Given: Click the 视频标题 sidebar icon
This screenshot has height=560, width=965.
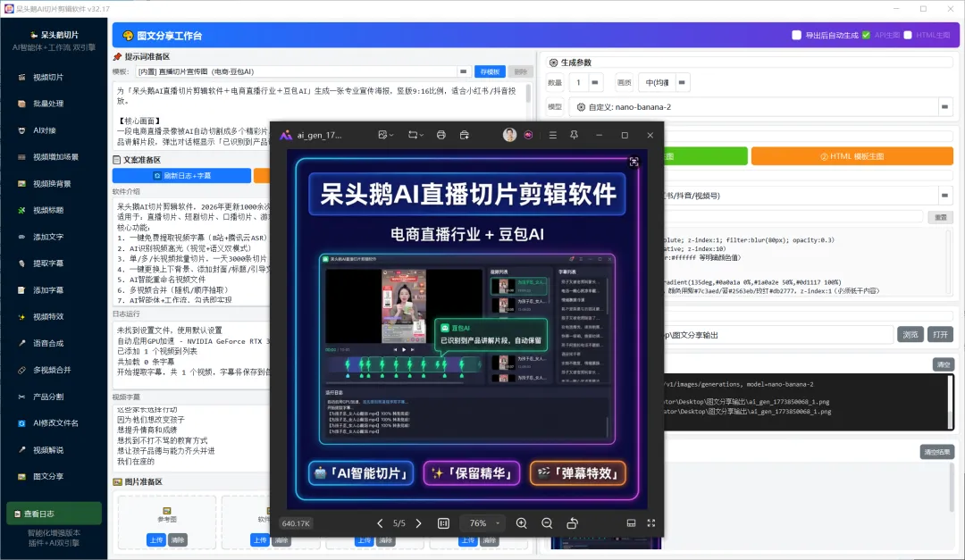Looking at the screenshot, I should pos(21,211).
